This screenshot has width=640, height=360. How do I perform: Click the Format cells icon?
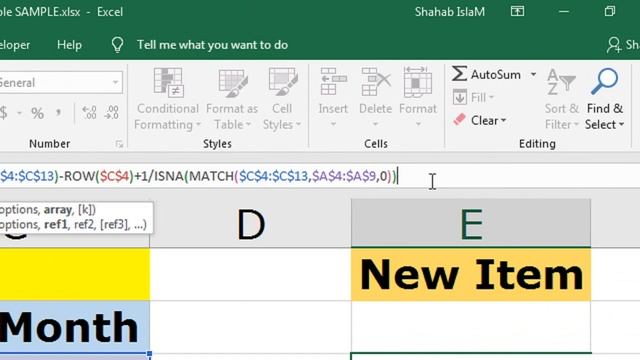point(418,82)
